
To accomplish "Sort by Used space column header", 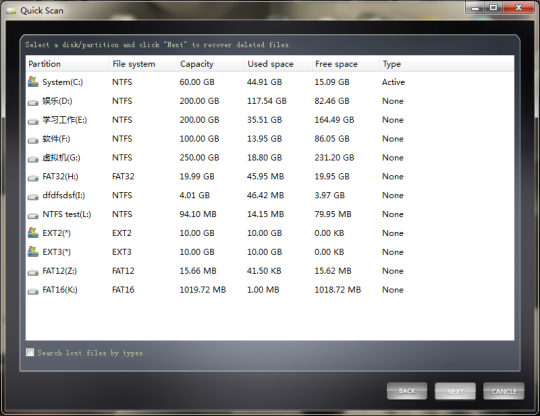I will click(278, 64).
